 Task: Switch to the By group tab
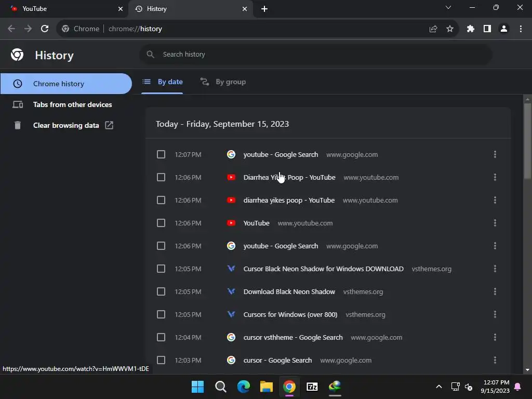223,82
